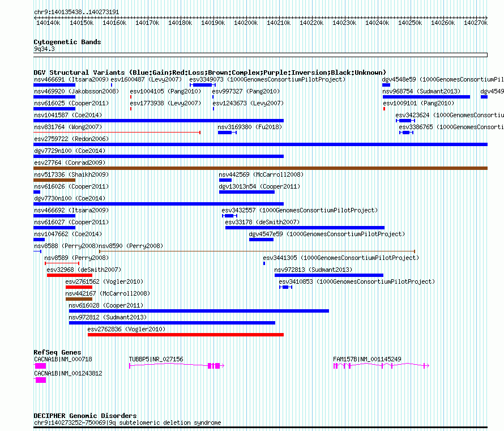The height and width of the screenshot is (431, 504).
Task: Click nsv8590 (Perry2008) label
Action: 131,246
